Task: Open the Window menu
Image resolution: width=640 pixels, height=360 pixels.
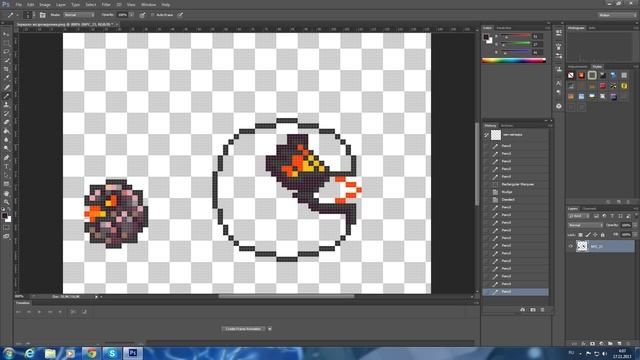Action: pyautogui.click(x=148, y=4)
